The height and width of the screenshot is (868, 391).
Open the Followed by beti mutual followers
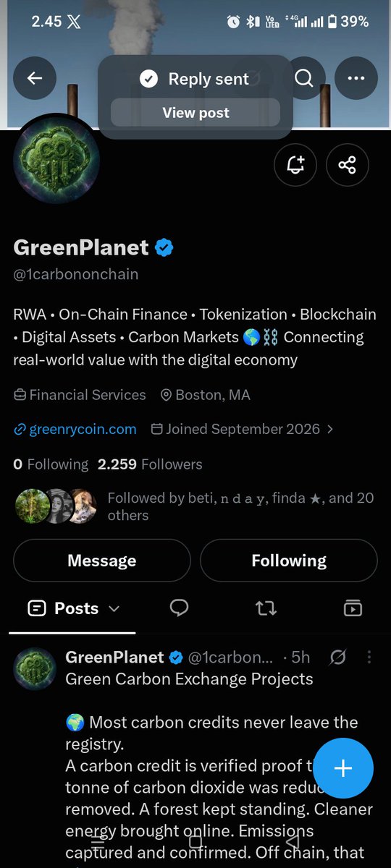pos(195,506)
